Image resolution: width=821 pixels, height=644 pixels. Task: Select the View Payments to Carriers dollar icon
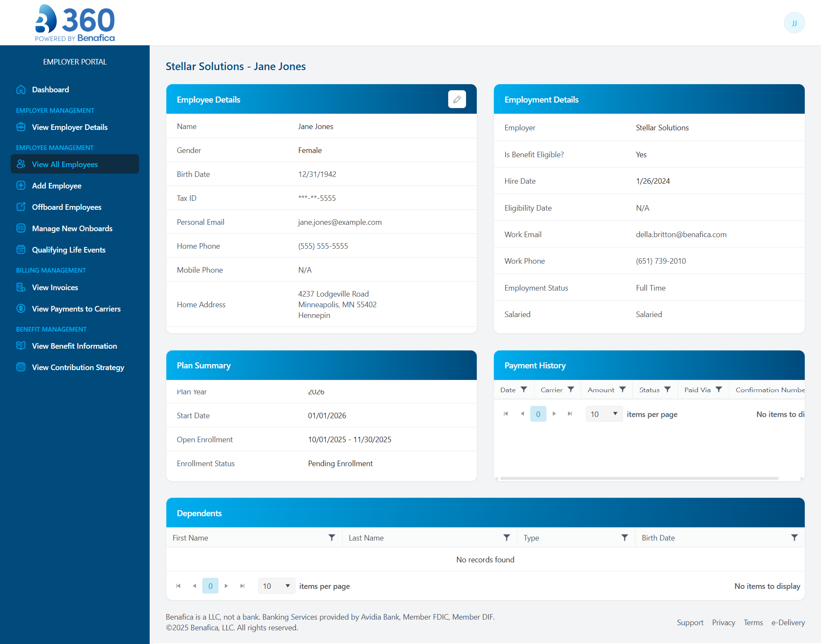(21, 309)
